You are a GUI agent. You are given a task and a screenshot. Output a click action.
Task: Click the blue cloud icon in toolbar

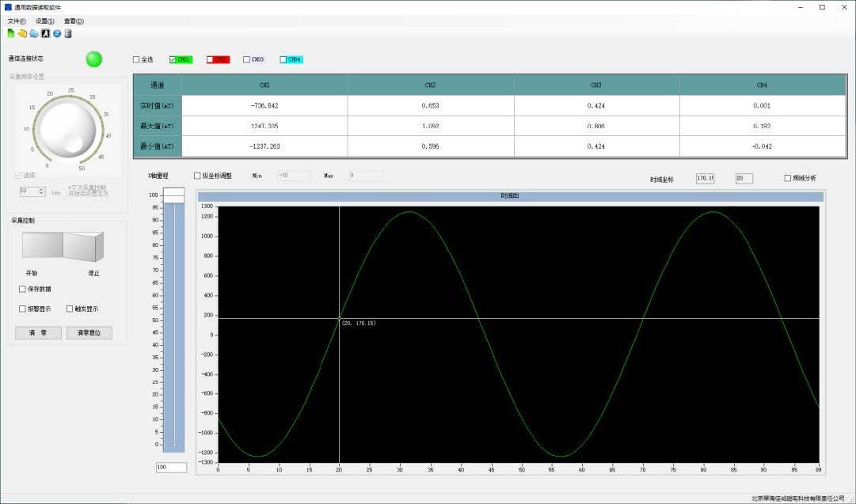coord(34,33)
